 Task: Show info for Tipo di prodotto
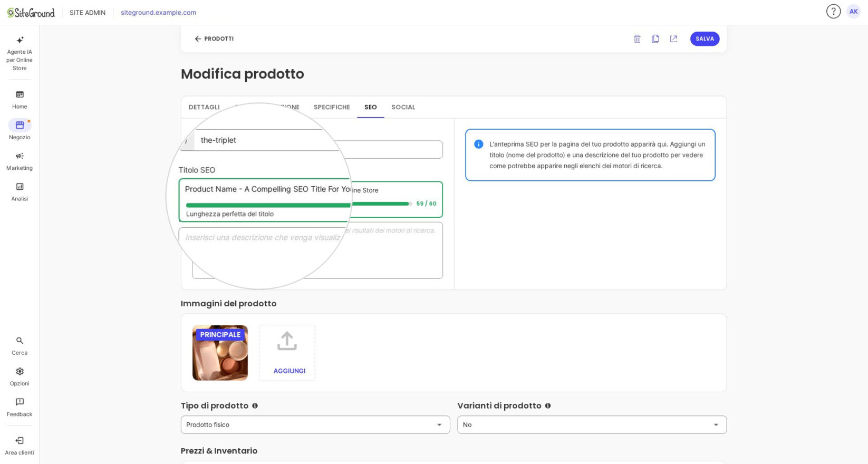click(x=255, y=405)
